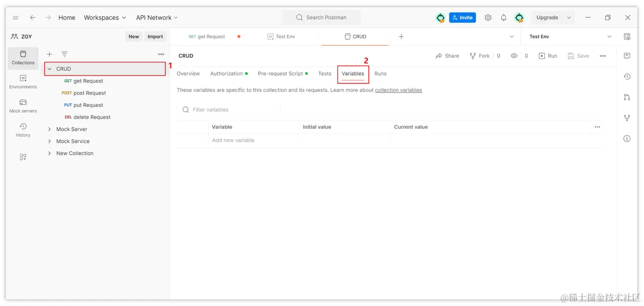
Task: Click the ZGY workspace name
Action: coord(27,37)
